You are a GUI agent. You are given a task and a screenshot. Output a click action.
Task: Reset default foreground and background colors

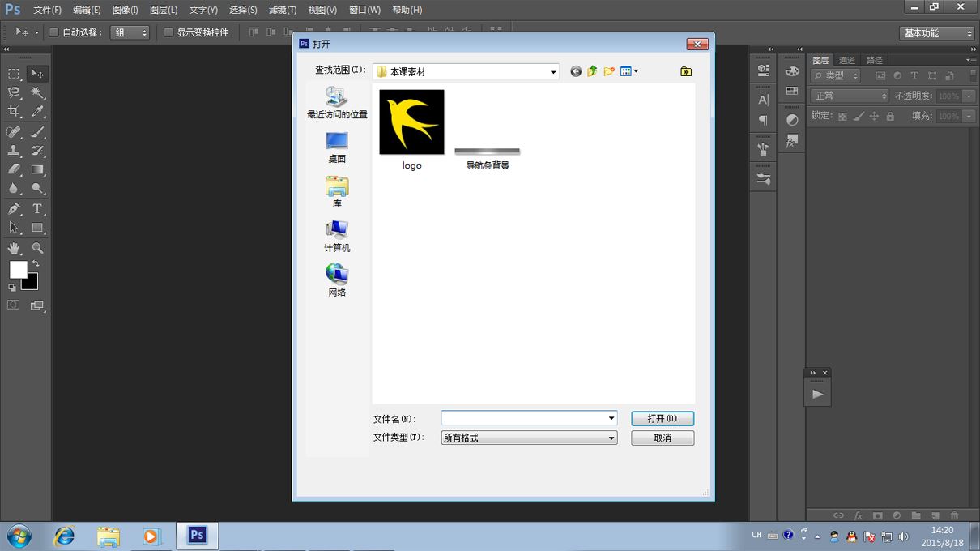click(12, 288)
